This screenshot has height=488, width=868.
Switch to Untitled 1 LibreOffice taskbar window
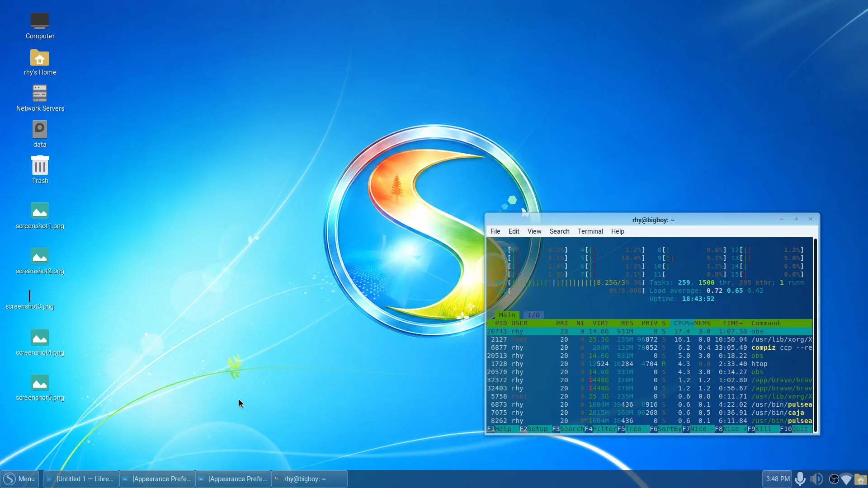pos(81,479)
